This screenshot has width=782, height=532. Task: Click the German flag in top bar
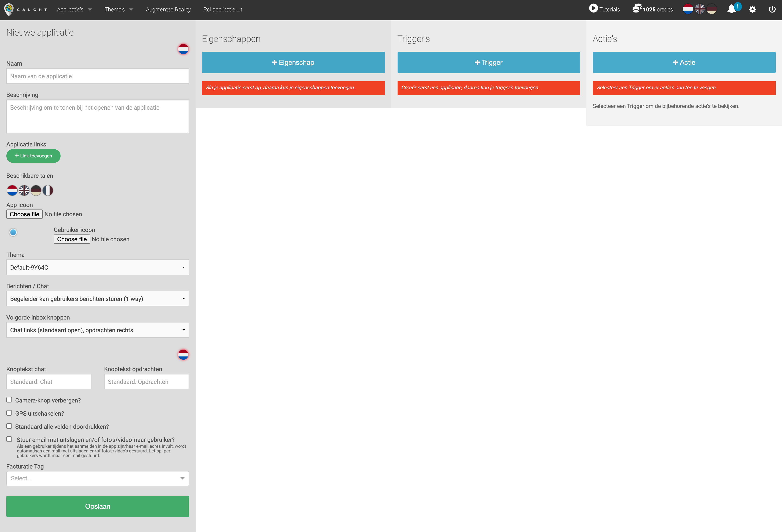(x=712, y=9)
